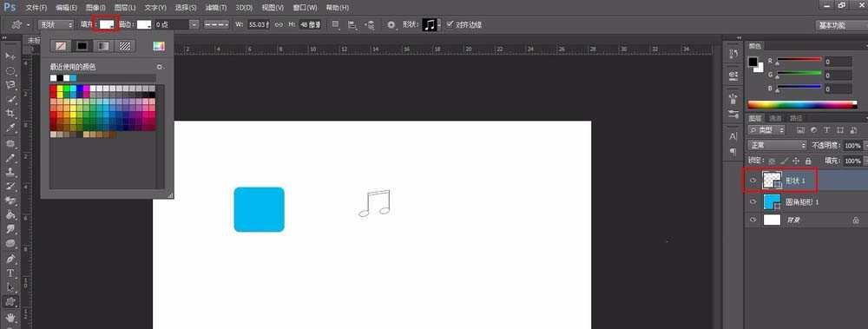
Task: Open the 形状 tool mode dropdown
Action: (x=56, y=24)
